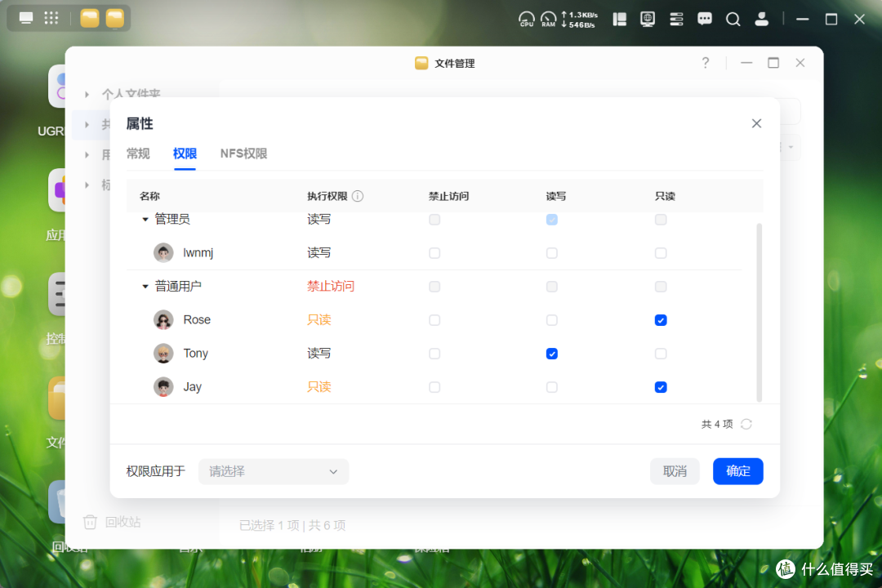Uncheck 只读 for Rose
The width and height of the screenshot is (882, 588).
tap(661, 320)
